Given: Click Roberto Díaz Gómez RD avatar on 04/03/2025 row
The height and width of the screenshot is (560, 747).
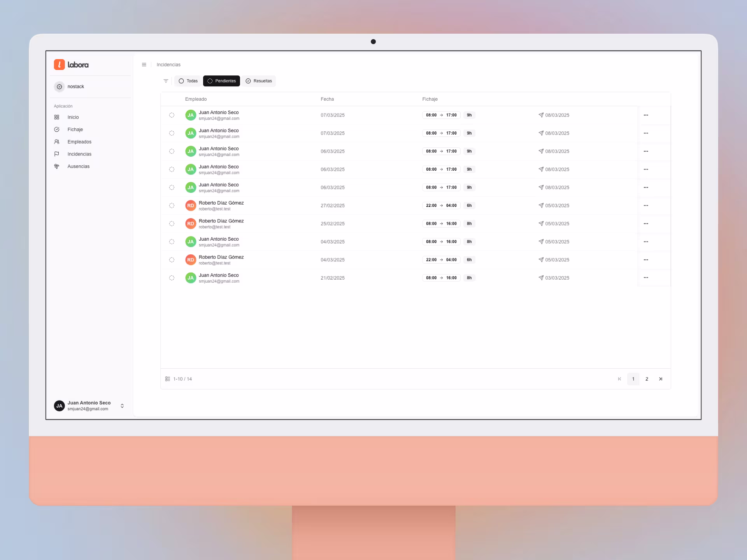Looking at the screenshot, I should click(x=190, y=260).
